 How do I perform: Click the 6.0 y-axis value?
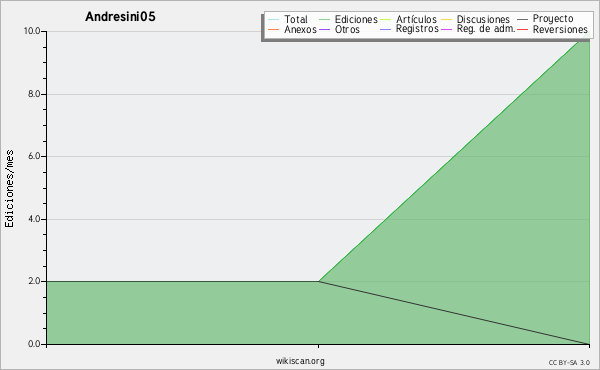point(34,156)
